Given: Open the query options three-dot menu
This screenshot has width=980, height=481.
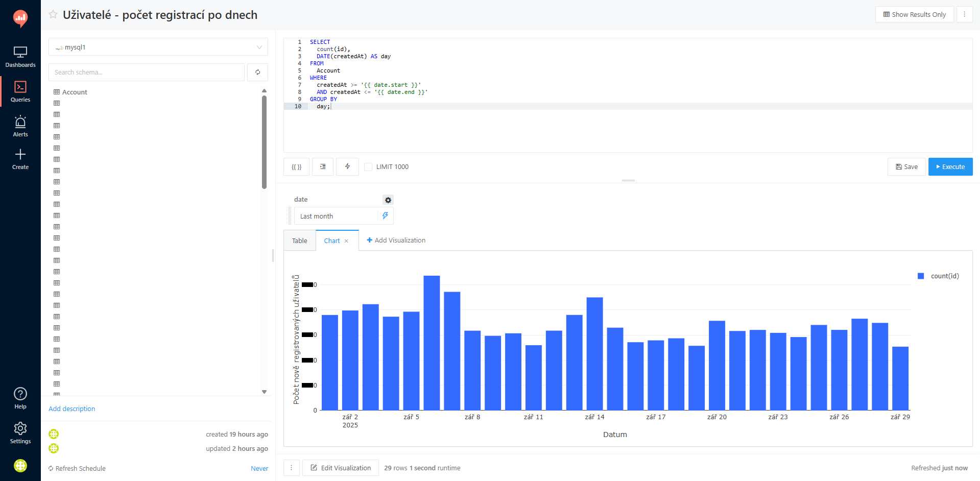Looking at the screenshot, I should pos(964,14).
